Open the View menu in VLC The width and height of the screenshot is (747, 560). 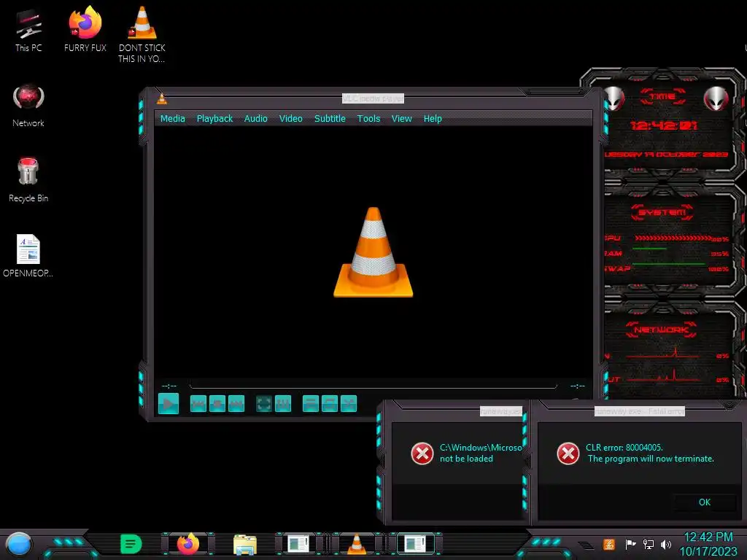(402, 119)
